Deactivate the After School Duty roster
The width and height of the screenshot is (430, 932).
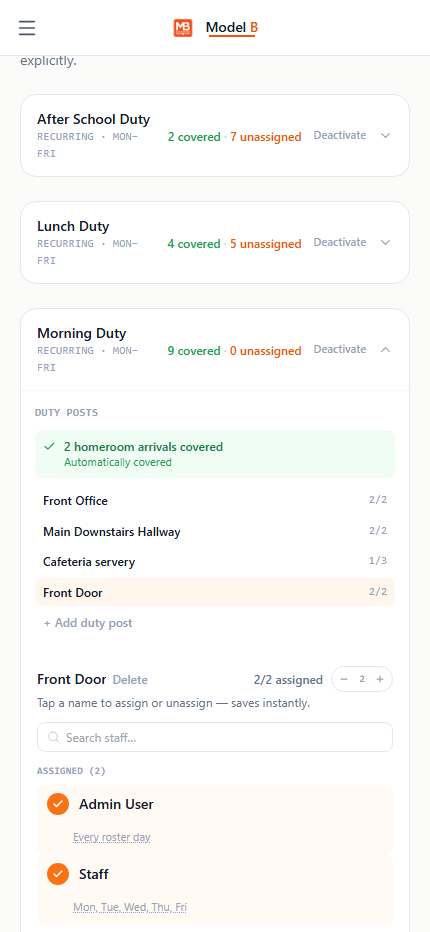(x=340, y=136)
